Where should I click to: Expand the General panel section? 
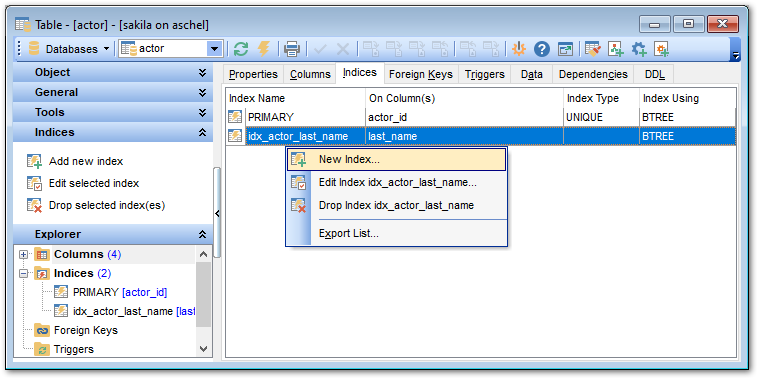113,92
